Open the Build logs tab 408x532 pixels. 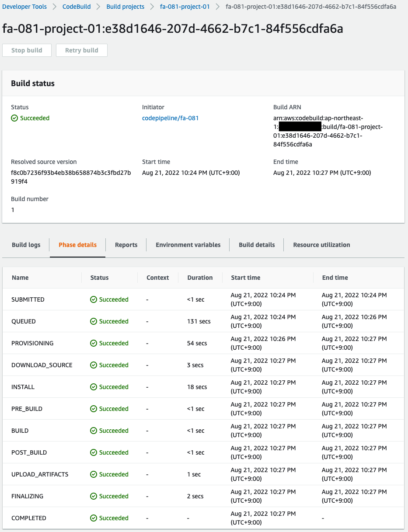tap(26, 245)
